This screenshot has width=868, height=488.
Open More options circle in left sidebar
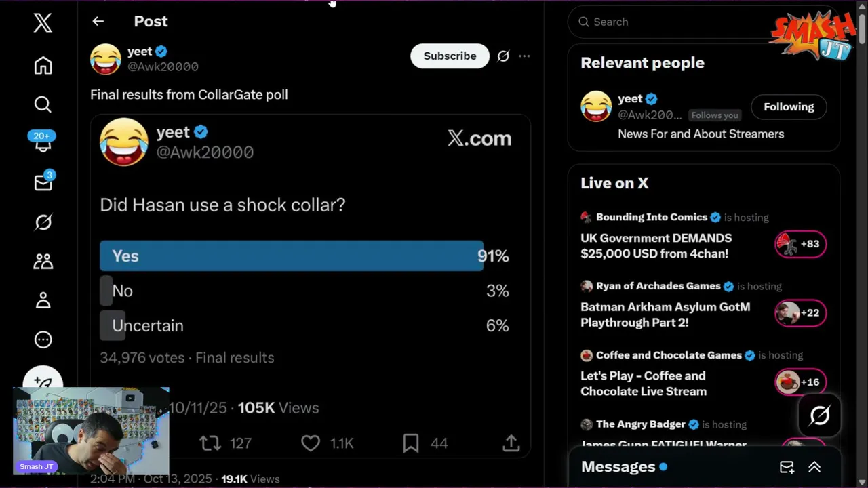click(x=43, y=340)
